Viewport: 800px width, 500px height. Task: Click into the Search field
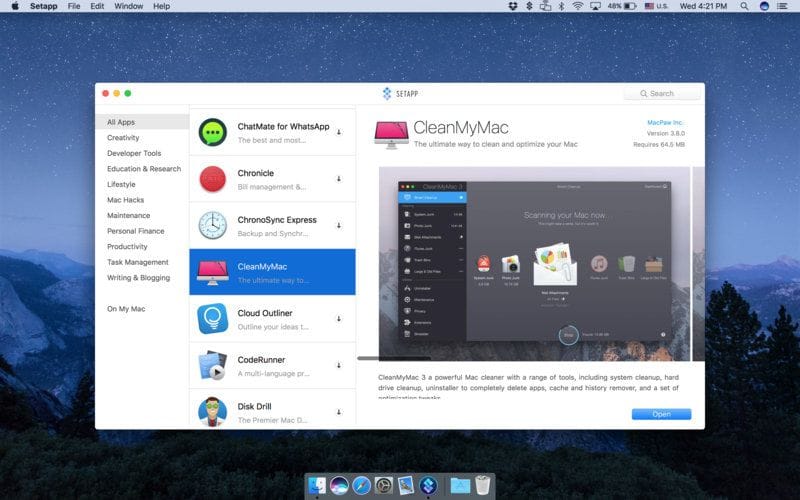pos(664,93)
